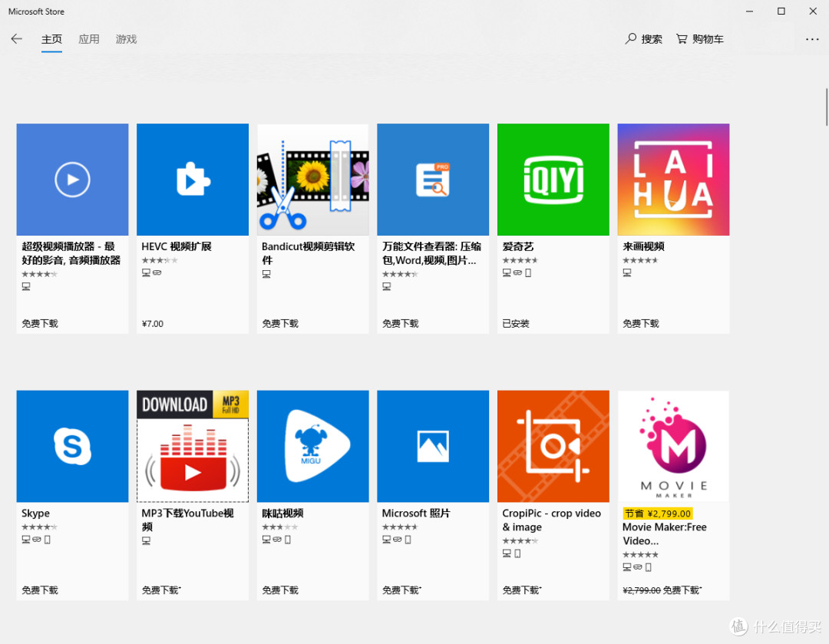The width and height of the screenshot is (829, 644).
Task: Click the 超级视频播放器 title text
Action: 71,253
